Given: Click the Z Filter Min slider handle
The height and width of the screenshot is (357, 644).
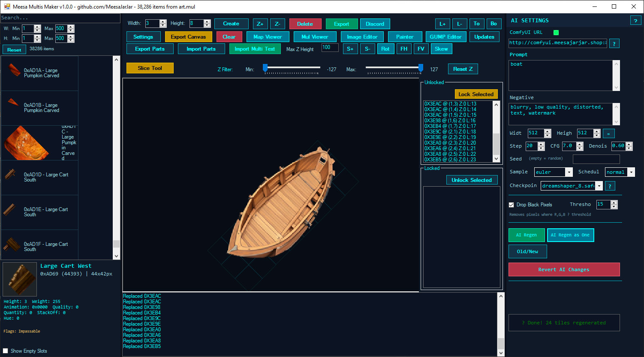Looking at the screenshot, I should click(x=265, y=68).
